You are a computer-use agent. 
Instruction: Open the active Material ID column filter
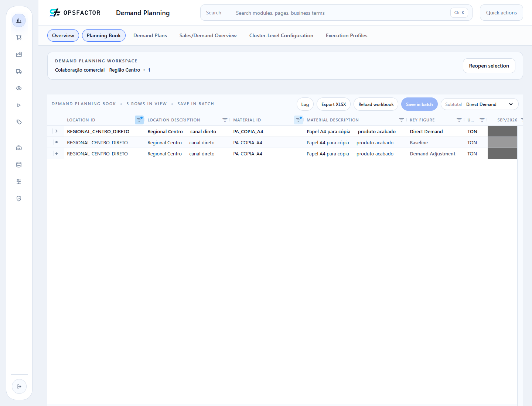299,120
